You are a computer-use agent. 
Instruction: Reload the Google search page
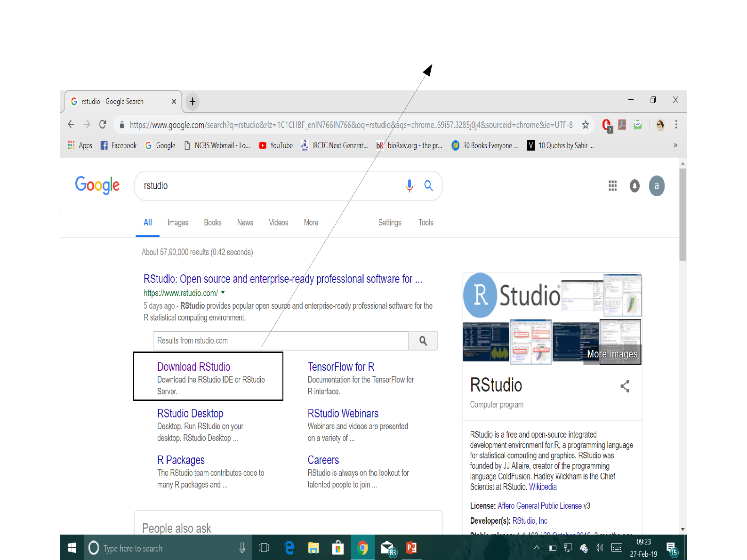(103, 124)
